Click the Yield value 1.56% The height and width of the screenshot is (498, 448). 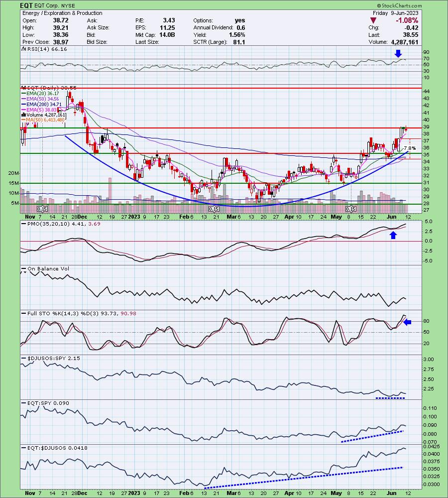[237, 35]
